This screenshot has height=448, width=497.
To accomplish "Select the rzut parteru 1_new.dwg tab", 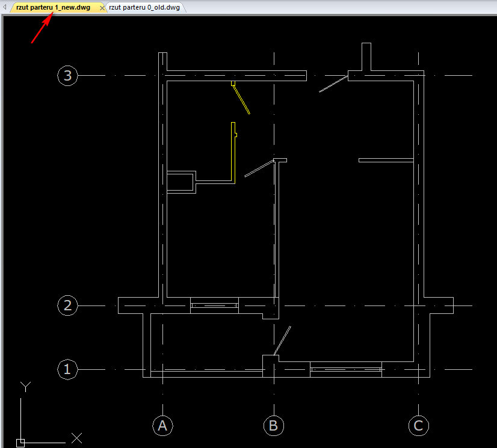I will 53,7.
